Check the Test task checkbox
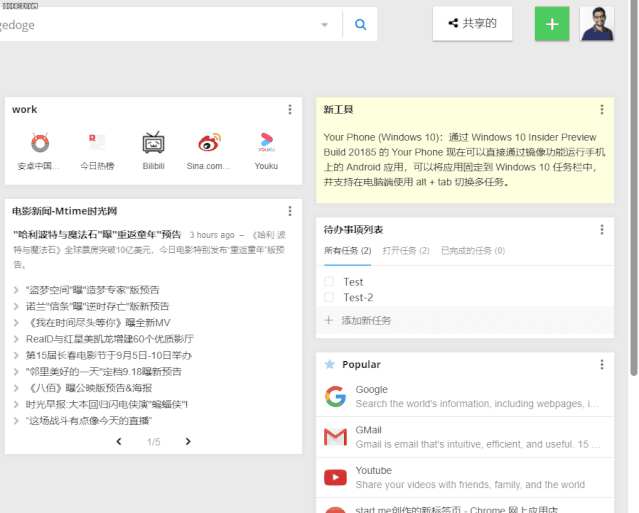The height and width of the screenshot is (513, 639). (x=329, y=282)
